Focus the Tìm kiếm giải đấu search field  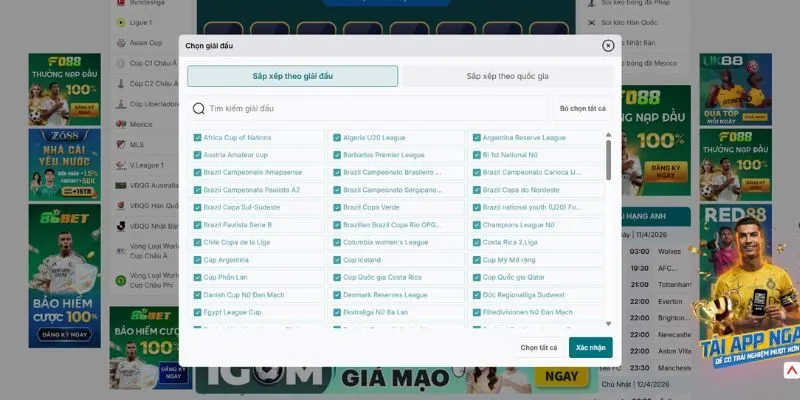pos(370,108)
